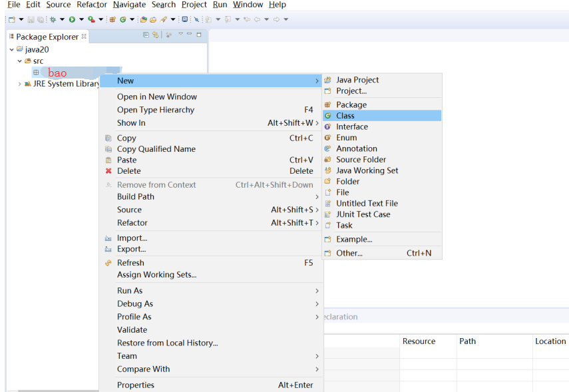Click the New wizard toolbar icon
This screenshot has width=569, height=392.
11,19
